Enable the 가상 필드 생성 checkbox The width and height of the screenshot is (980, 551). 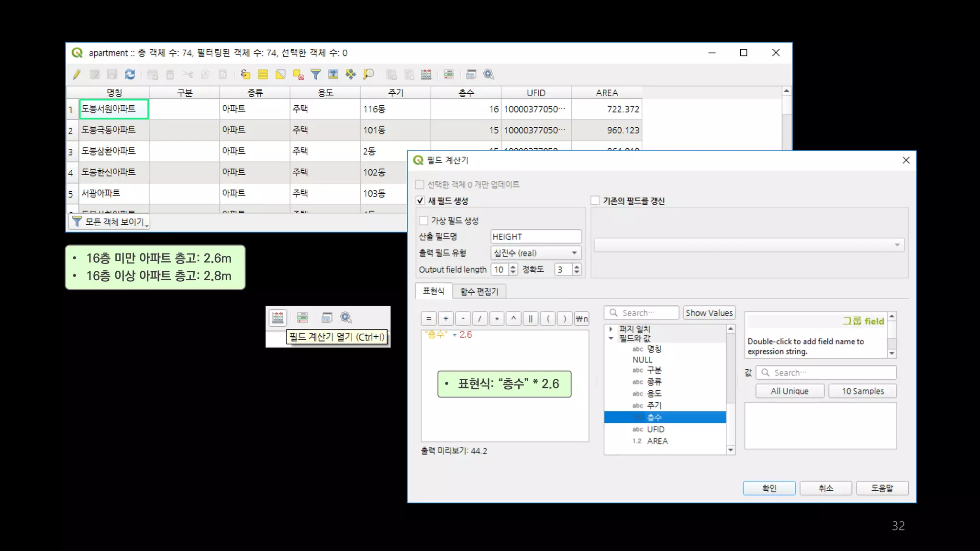pyautogui.click(x=423, y=220)
